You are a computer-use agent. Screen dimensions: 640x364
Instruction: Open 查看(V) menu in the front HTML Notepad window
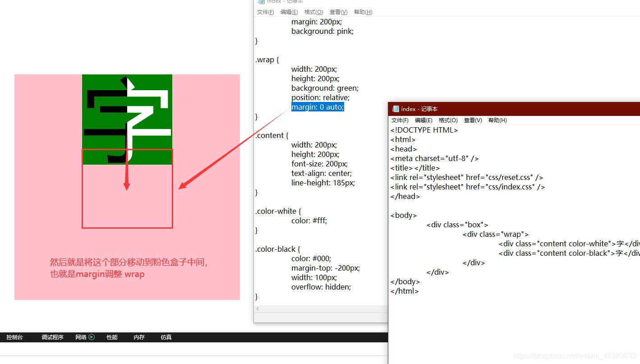pos(473,120)
